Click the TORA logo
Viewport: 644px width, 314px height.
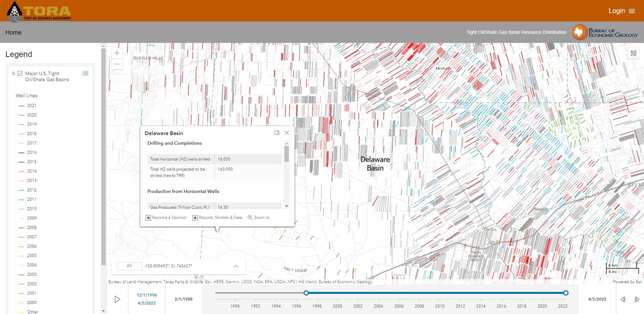pyautogui.click(x=39, y=11)
